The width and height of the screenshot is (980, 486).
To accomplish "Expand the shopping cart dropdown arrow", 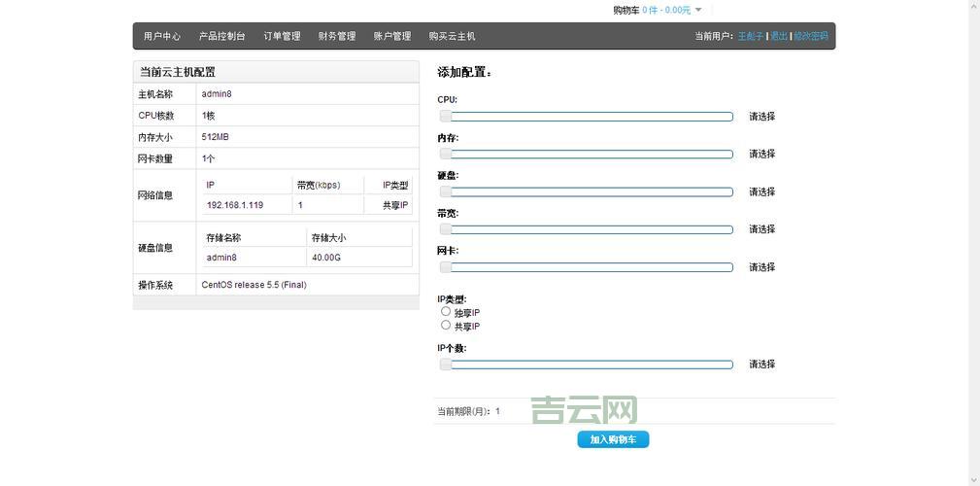I will coord(698,10).
